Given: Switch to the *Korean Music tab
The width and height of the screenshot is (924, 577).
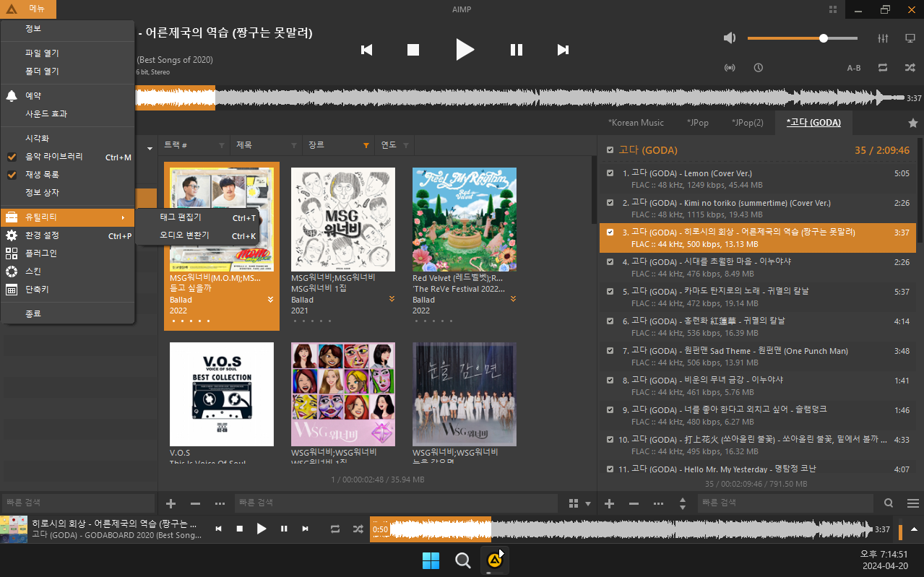Looking at the screenshot, I should click(636, 123).
